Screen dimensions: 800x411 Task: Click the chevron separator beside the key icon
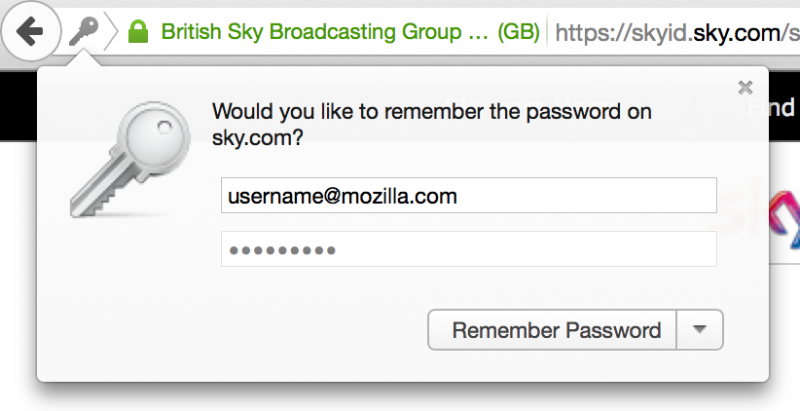tap(110, 33)
